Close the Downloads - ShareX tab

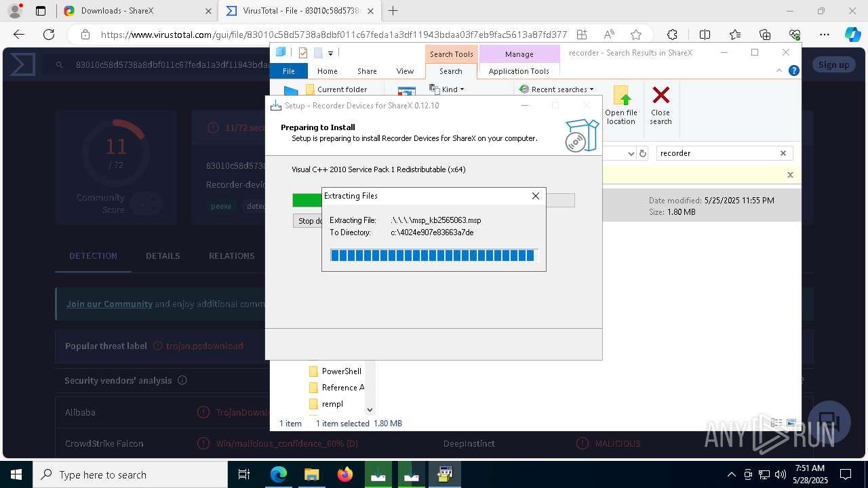tap(208, 11)
